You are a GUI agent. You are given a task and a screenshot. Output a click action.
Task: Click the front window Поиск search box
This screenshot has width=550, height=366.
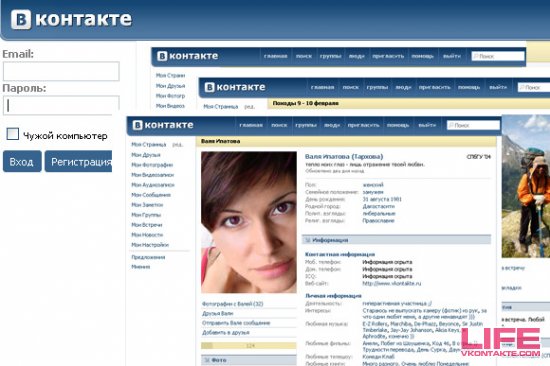[x=473, y=125]
